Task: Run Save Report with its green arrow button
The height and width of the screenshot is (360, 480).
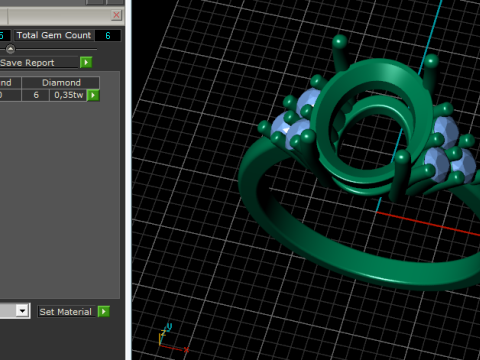Action: click(86, 62)
